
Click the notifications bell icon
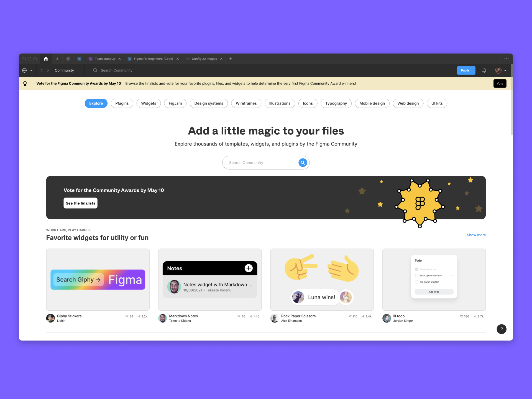pyautogui.click(x=484, y=70)
